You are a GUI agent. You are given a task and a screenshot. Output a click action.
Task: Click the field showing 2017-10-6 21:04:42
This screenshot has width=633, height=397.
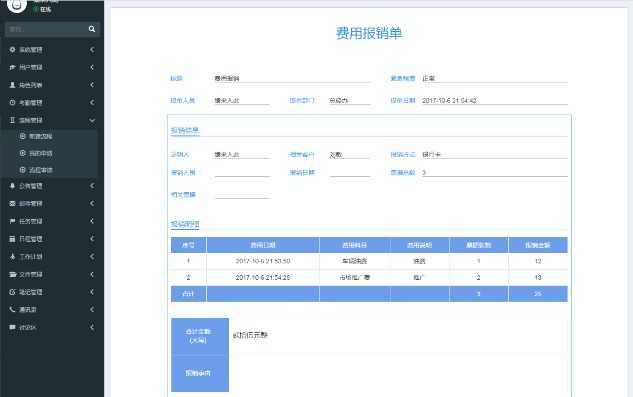pos(495,100)
